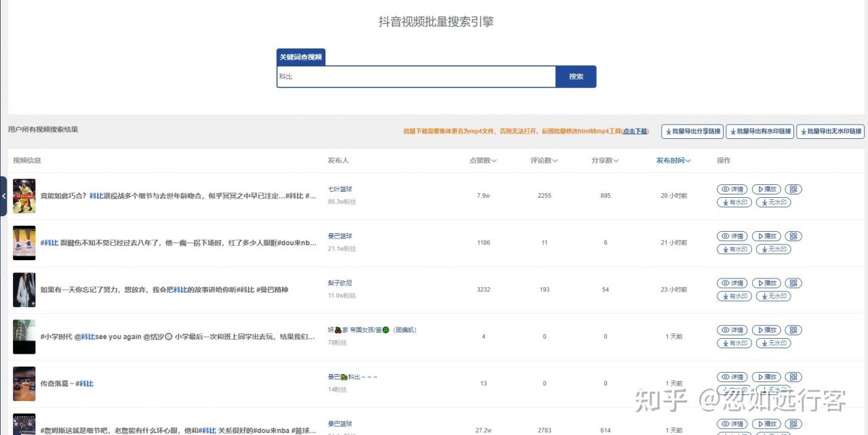Click 批量导出有水印链接 button
The height and width of the screenshot is (435, 868).
click(759, 131)
